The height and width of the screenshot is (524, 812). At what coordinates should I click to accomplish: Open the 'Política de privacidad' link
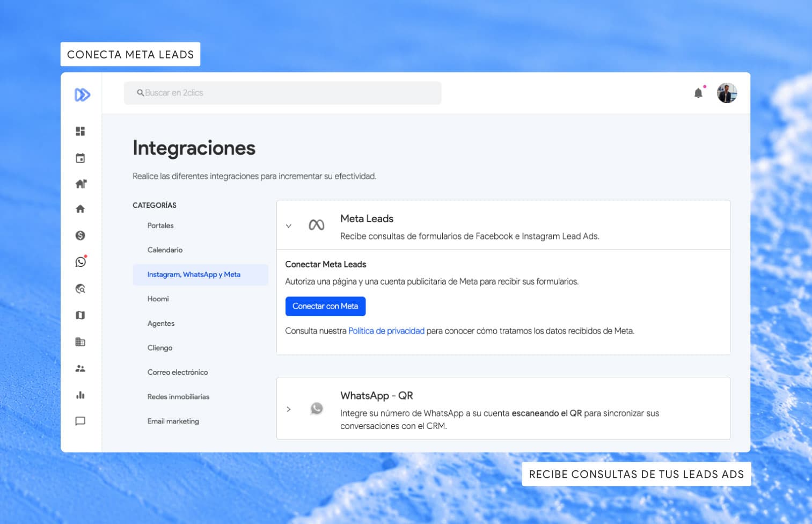[386, 331]
